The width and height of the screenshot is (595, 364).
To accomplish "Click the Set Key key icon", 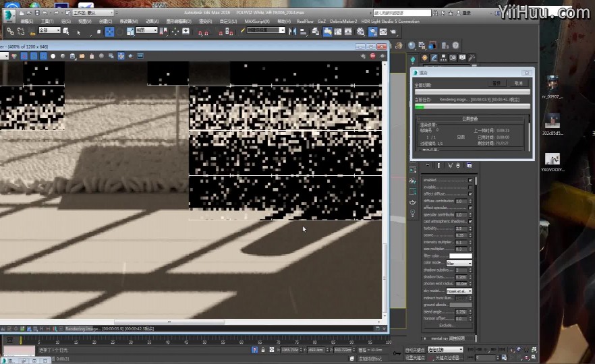I will click(x=397, y=353).
